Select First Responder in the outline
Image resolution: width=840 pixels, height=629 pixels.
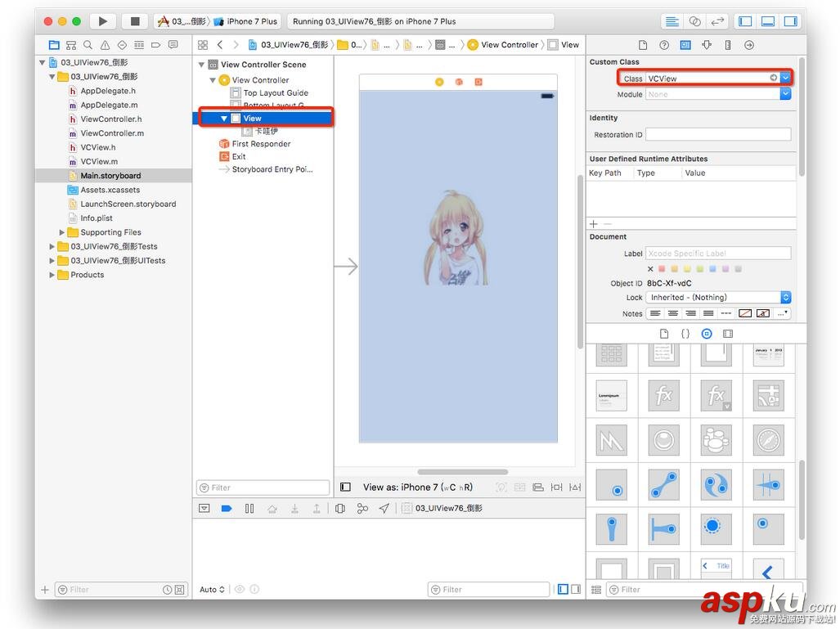tap(261, 144)
